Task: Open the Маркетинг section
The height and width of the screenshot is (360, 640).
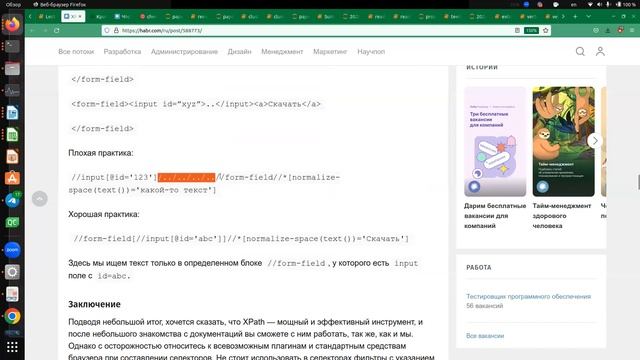Action: [x=330, y=51]
